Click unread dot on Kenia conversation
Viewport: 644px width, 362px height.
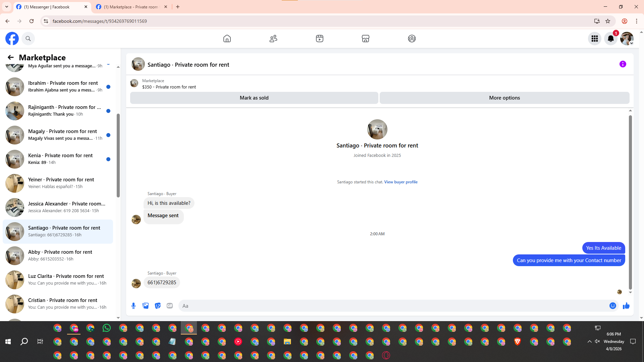pyautogui.click(x=108, y=159)
